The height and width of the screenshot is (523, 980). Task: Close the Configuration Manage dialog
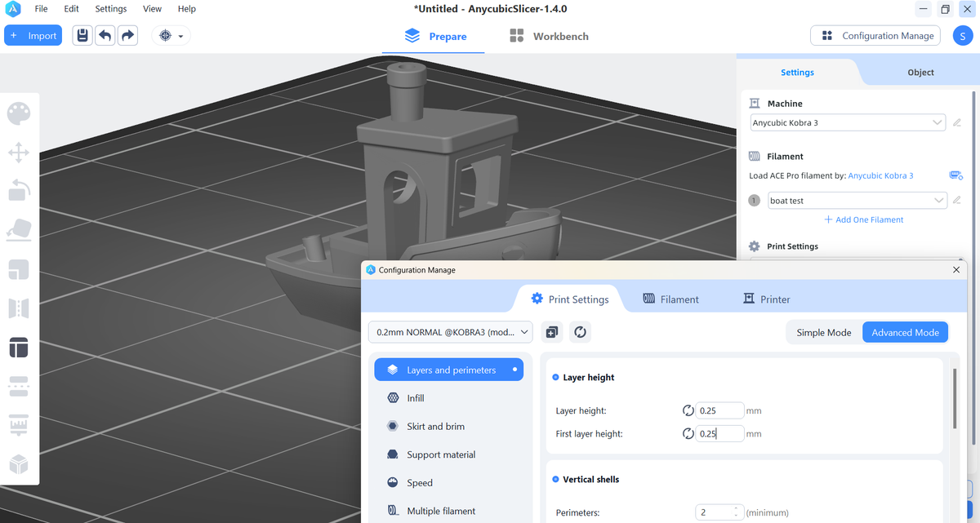tap(956, 269)
